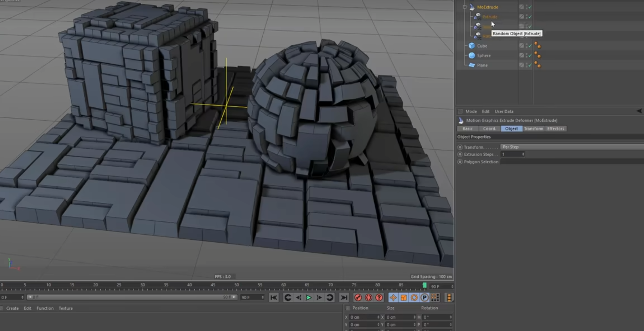644x331 pixels.
Task: Select the Cube's phong tag
Action: coord(538,45)
